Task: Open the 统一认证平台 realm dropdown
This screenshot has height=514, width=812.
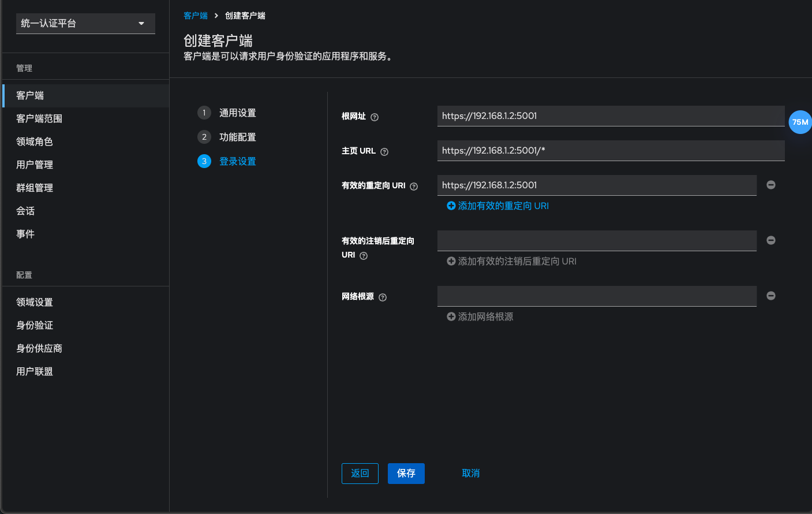Action: point(85,24)
